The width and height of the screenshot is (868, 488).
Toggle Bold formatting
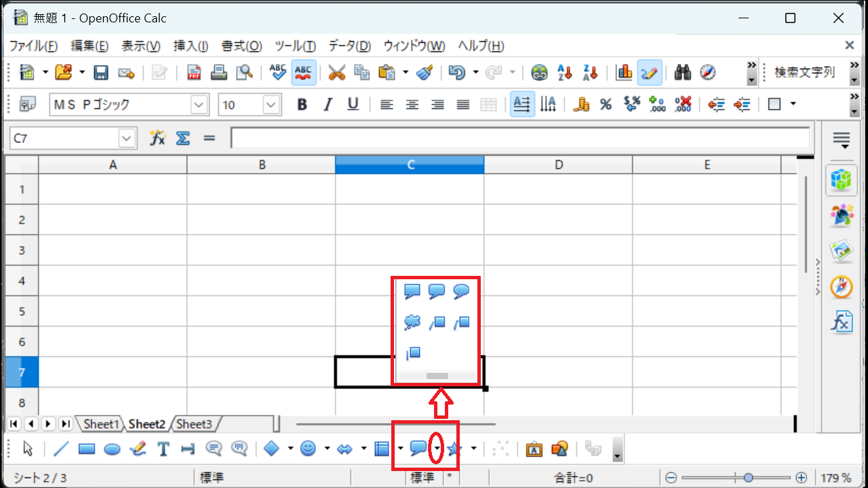302,104
